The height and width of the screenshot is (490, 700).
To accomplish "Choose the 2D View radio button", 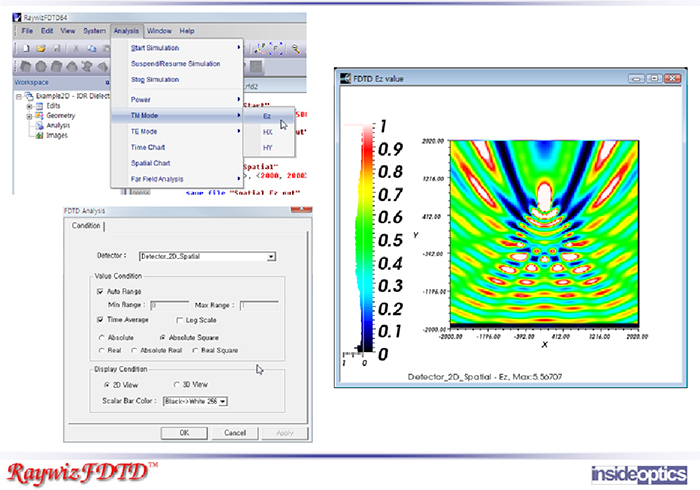I will [106, 385].
